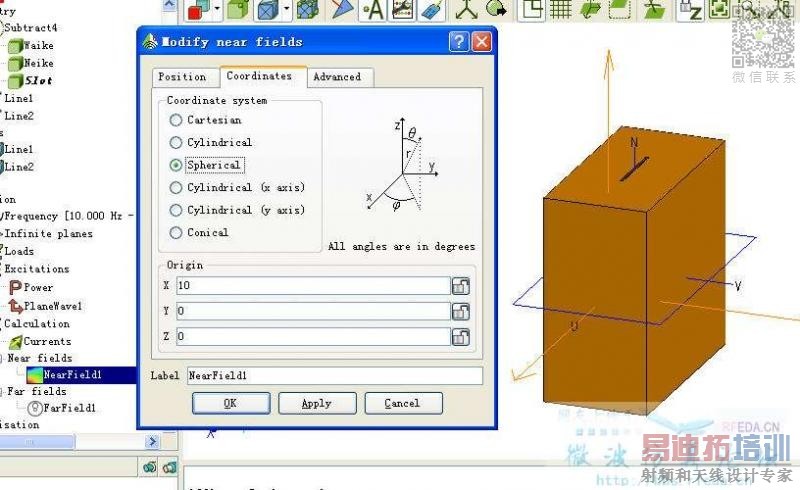Click the P icon beside Power
The height and width of the screenshot is (490, 800).
[15, 288]
